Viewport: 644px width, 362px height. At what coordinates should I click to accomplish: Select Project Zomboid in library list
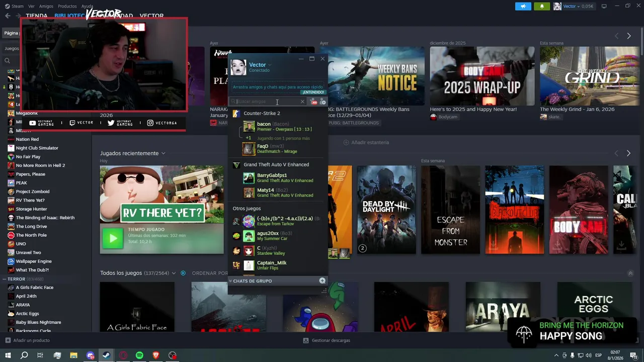click(x=32, y=192)
